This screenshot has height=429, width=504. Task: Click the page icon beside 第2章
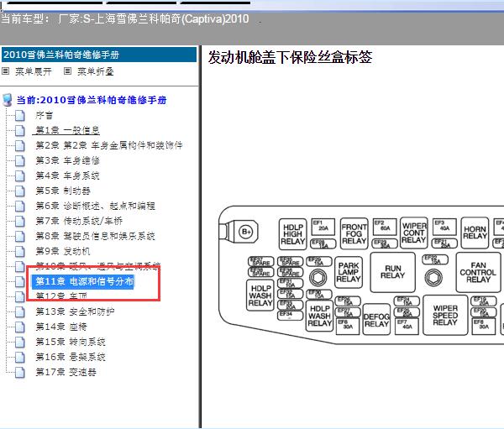tap(20, 145)
